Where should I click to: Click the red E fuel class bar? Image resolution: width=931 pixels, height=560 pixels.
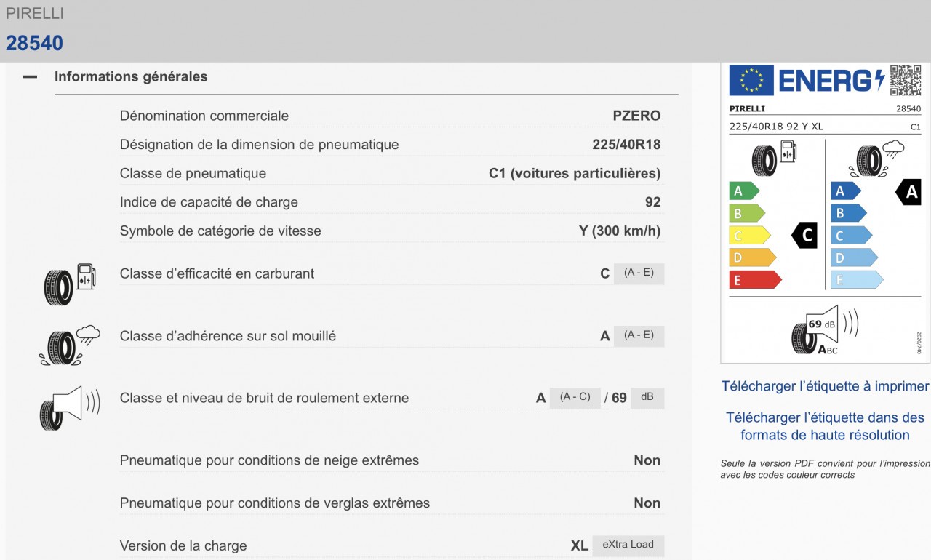coord(755,280)
